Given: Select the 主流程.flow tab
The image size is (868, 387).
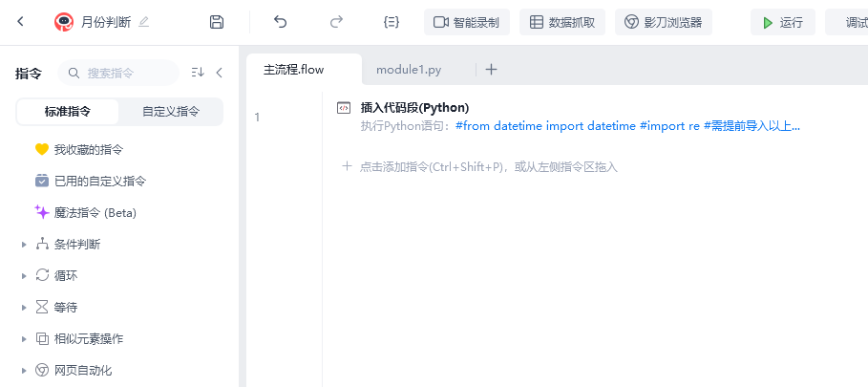Looking at the screenshot, I should [294, 70].
